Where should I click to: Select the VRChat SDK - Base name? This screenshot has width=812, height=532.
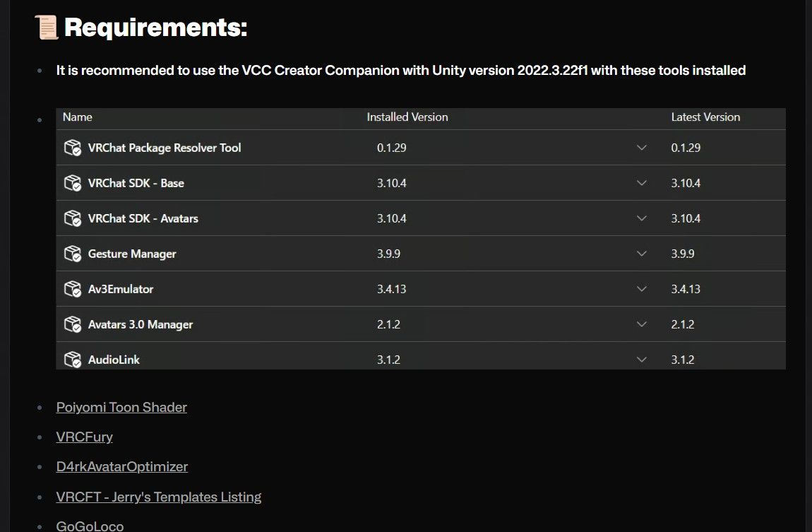[x=136, y=183]
